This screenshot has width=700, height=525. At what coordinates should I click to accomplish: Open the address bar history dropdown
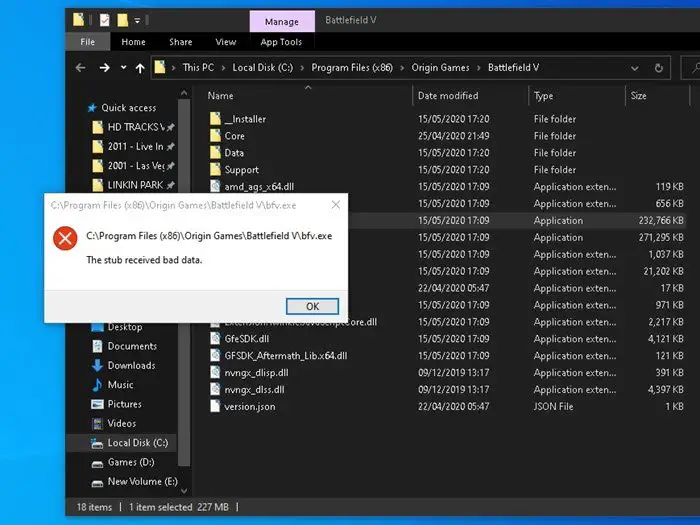point(634,68)
